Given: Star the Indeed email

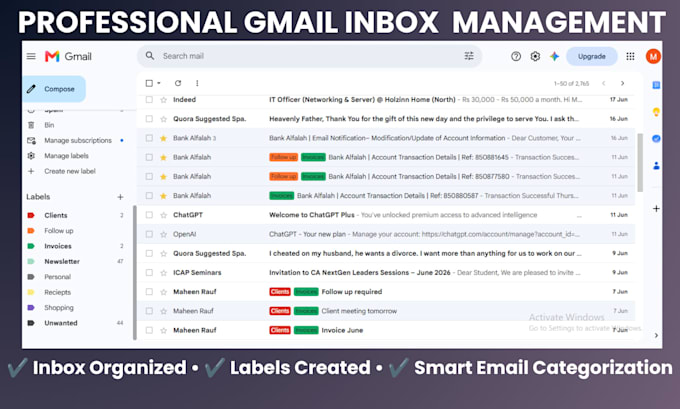Looking at the screenshot, I should [x=163, y=100].
